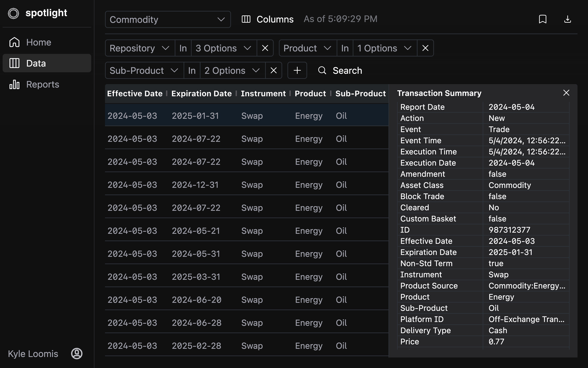Click the Effective Date column header
The width and height of the screenshot is (588, 368).
(135, 93)
